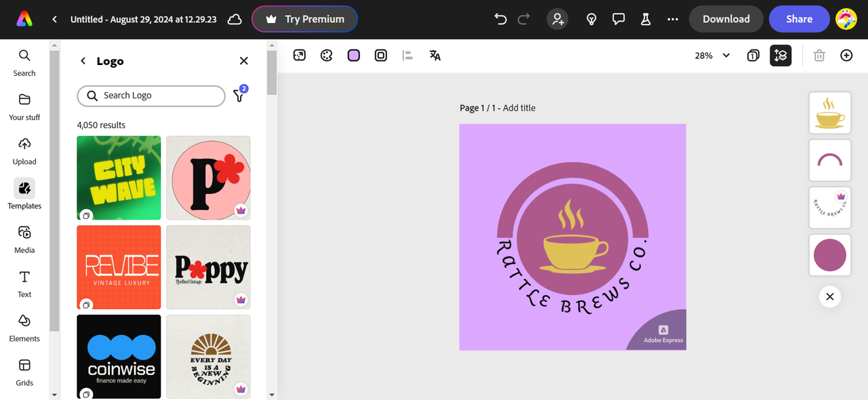Open the invite collaborators icon
Image resolution: width=868 pixels, height=400 pixels.
click(558, 19)
